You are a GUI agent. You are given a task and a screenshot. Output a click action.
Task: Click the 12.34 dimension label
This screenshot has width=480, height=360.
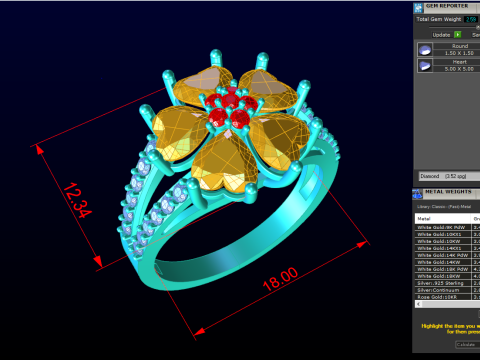77,200
